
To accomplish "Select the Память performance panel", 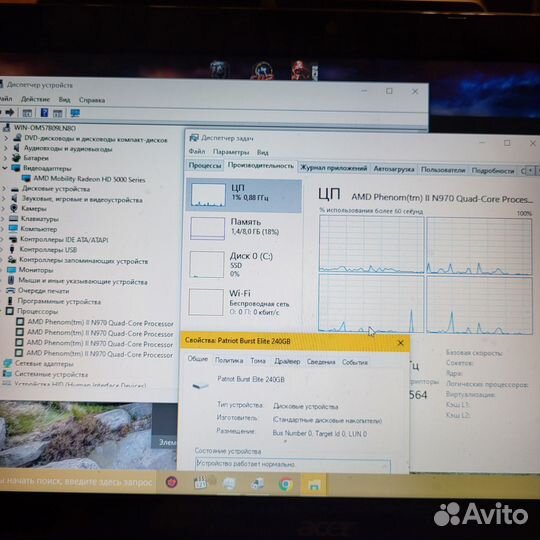I will tap(243, 227).
